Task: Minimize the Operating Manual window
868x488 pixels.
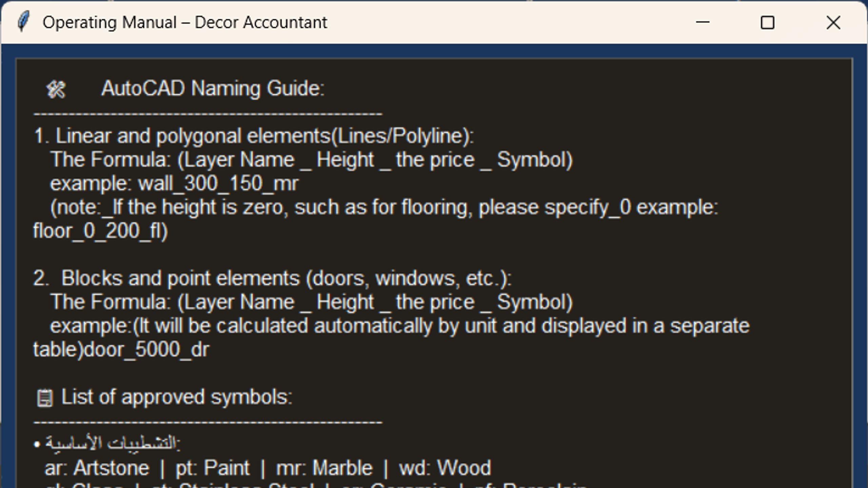Action: (x=703, y=22)
